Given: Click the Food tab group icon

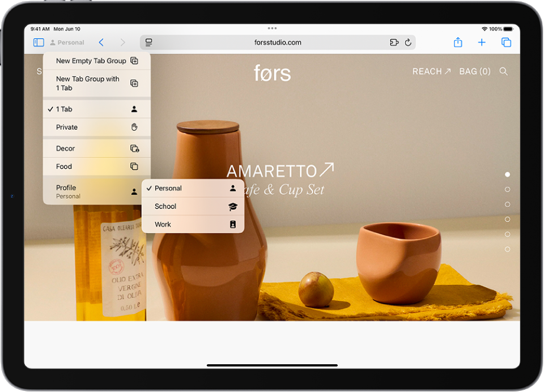Looking at the screenshot, I should [x=134, y=167].
